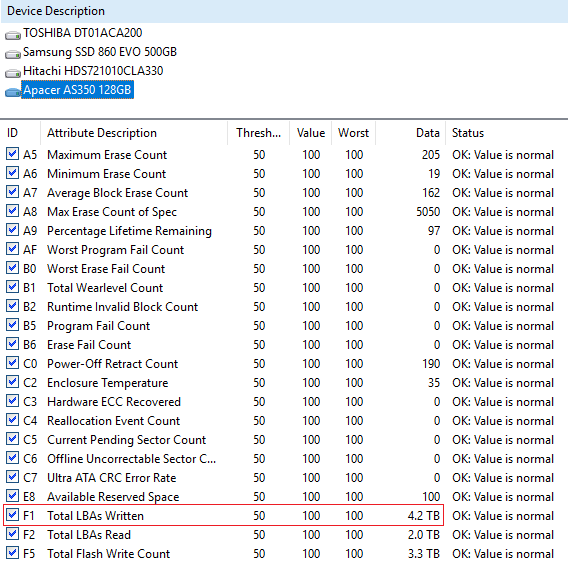
Task: Click the Total Flash Write Count name
Action: point(108,554)
